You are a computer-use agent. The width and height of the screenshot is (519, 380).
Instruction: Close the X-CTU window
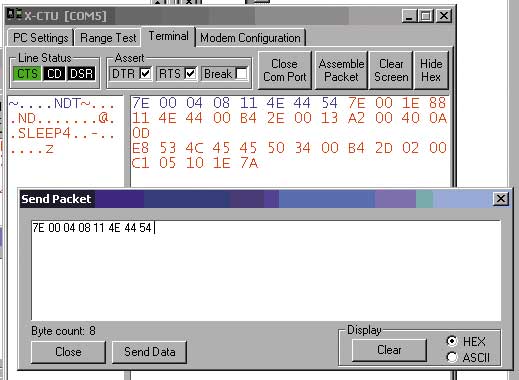[x=444, y=16]
